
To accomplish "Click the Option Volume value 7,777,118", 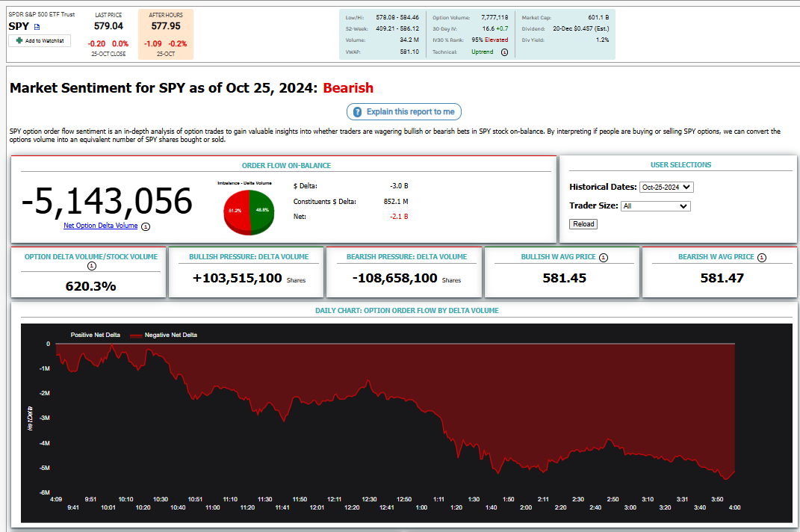I will point(494,17).
